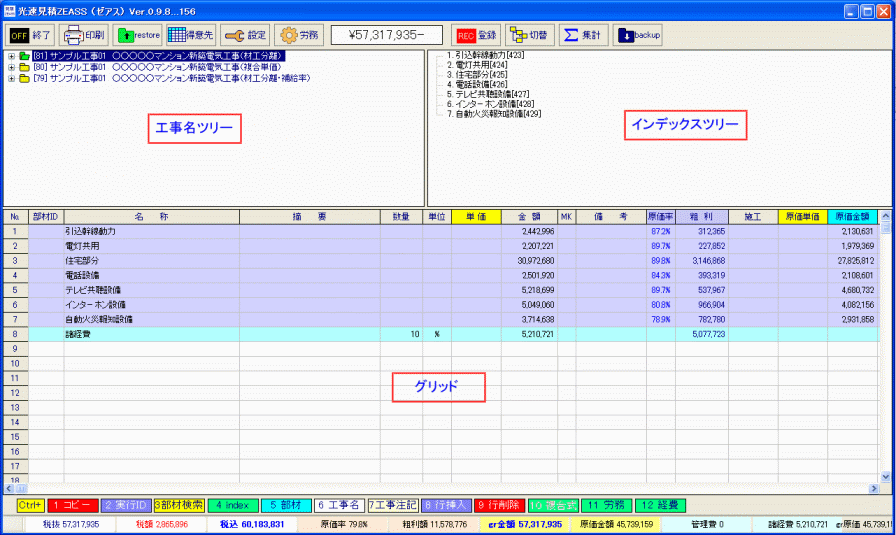Click the 2 実行ID button

pyautogui.click(x=126, y=505)
